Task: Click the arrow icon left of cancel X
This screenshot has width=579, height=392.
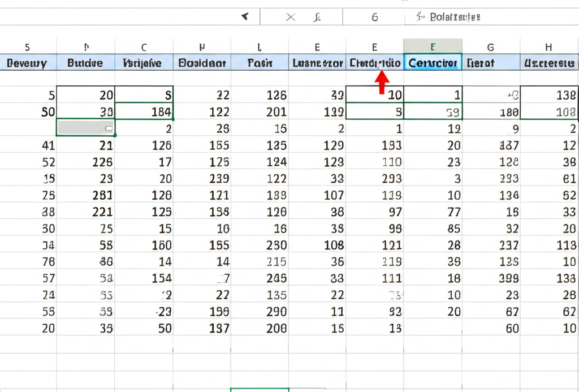Action: [245, 16]
